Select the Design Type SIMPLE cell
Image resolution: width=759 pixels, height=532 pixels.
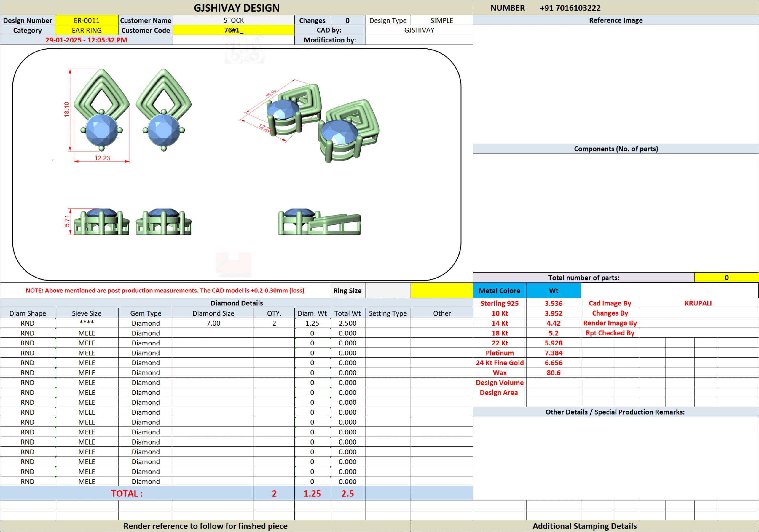pos(442,20)
